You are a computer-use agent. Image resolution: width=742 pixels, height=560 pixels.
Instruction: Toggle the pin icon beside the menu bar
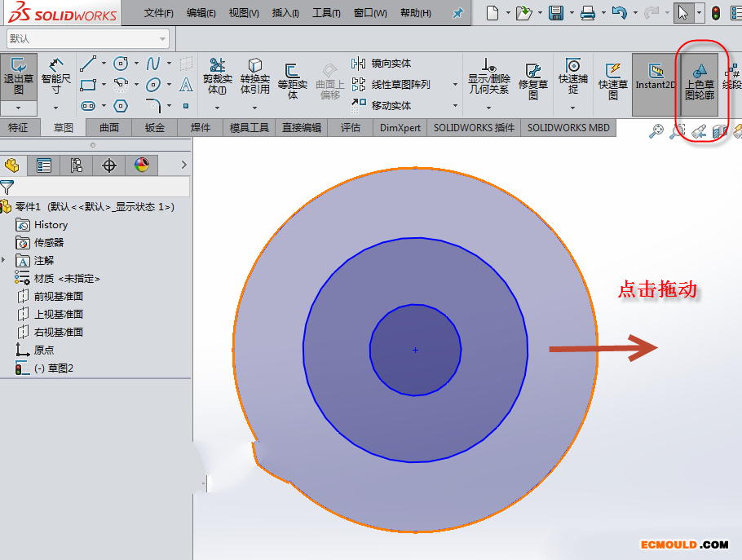(x=457, y=13)
